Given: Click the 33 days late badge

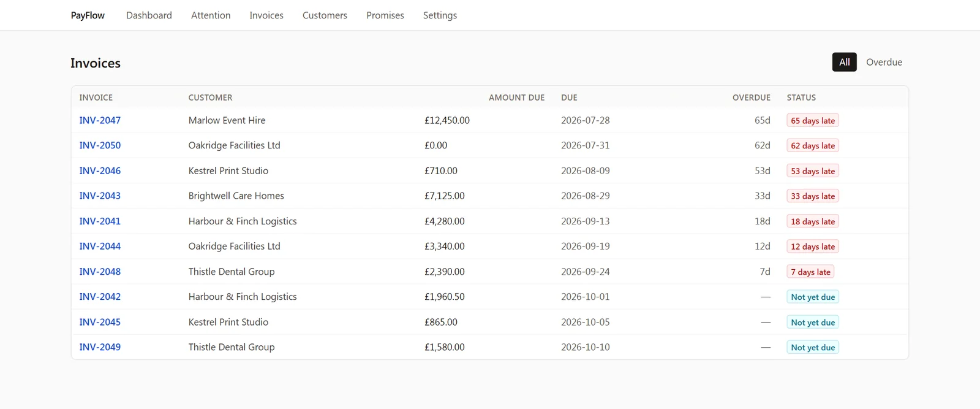Looking at the screenshot, I should coord(813,196).
